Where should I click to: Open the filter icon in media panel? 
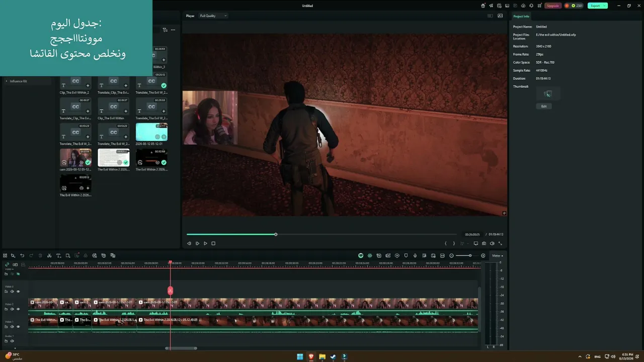pyautogui.click(x=165, y=30)
